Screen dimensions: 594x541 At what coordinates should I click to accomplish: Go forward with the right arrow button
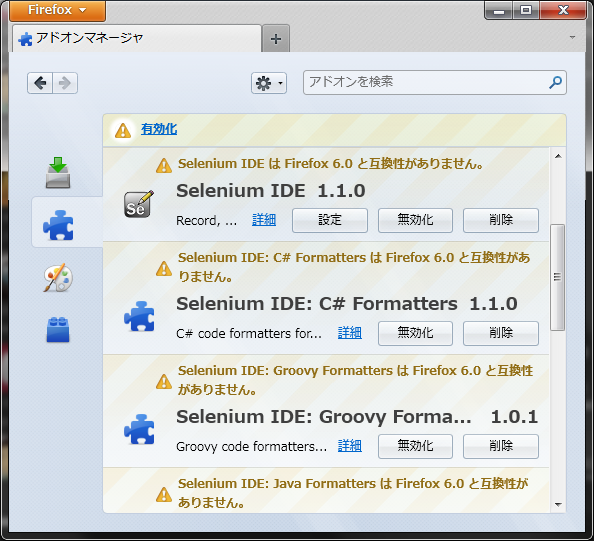pos(65,83)
